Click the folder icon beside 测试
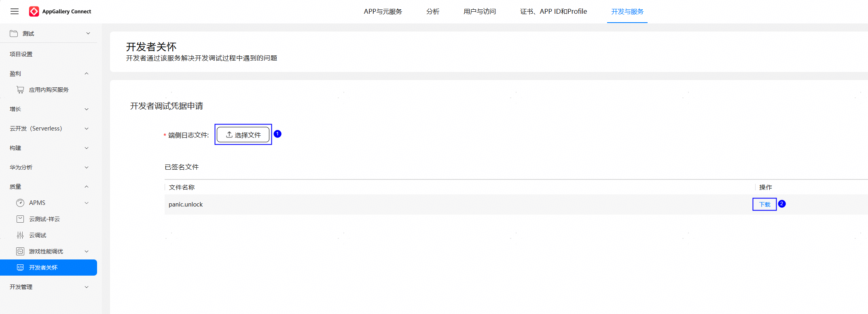Viewport: 868px width, 314px height. 14,34
